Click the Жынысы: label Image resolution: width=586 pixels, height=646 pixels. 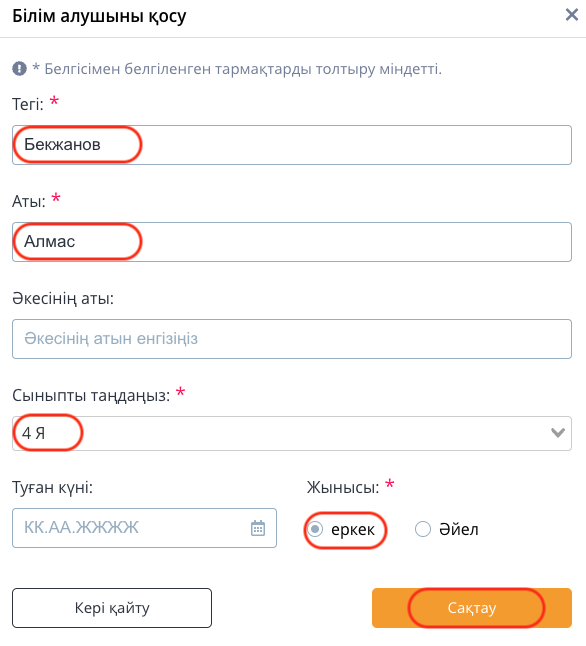click(x=343, y=487)
